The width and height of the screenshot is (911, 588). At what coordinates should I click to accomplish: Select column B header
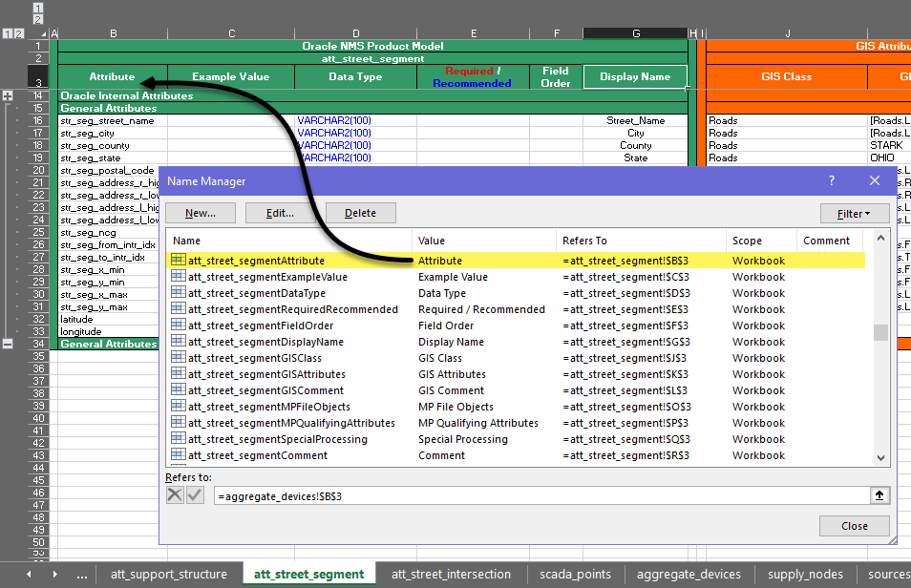pyautogui.click(x=114, y=33)
